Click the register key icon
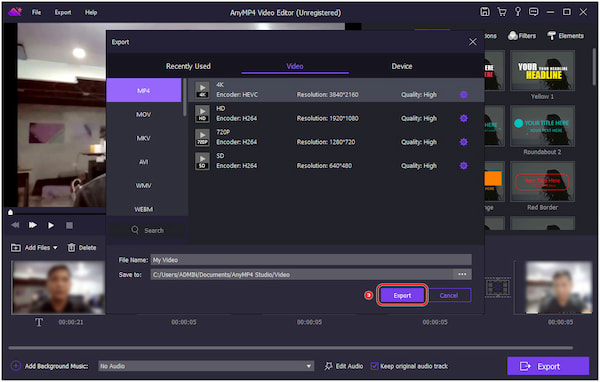Image resolution: width=600 pixels, height=382 pixels. (x=517, y=12)
